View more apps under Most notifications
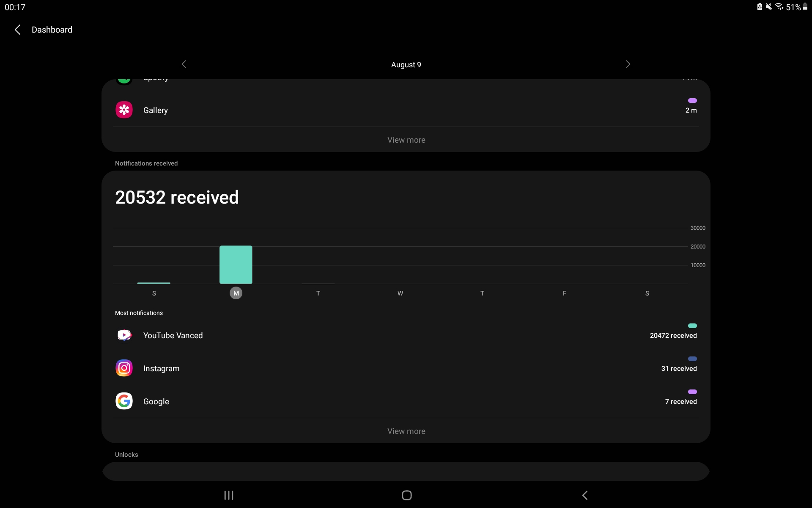The height and width of the screenshot is (508, 812). (406, 431)
